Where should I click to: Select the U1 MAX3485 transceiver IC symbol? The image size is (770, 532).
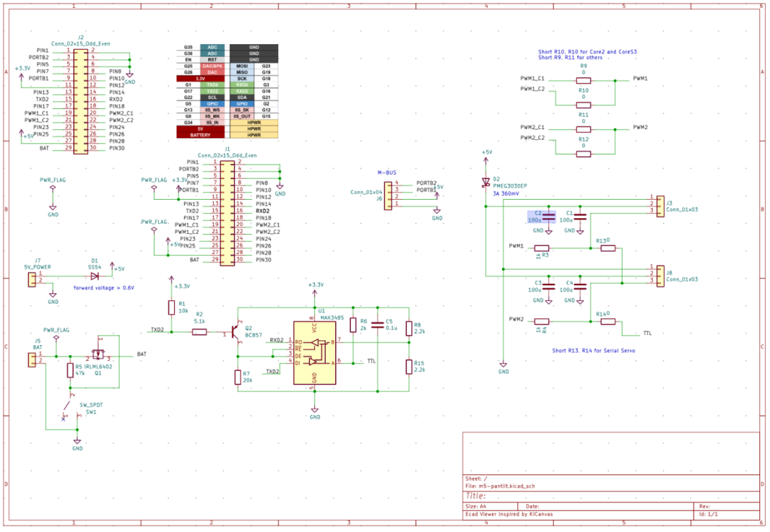click(x=314, y=353)
